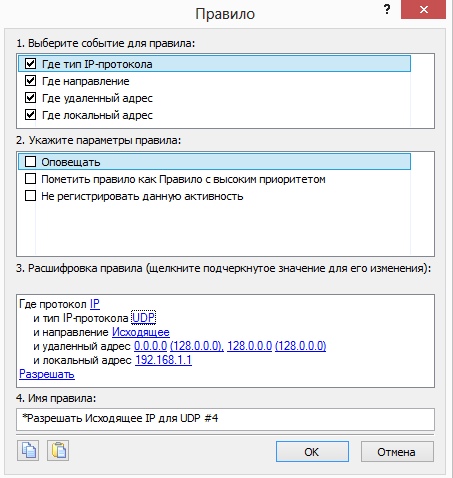The width and height of the screenshot is (453, 478).
Task: Close the Правило dialog window
Action: click(x=423, y=10)
